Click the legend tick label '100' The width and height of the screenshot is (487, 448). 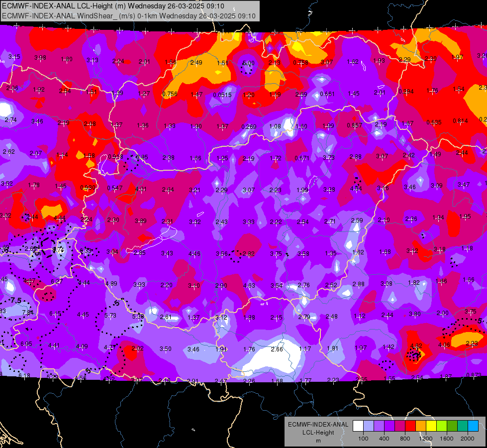[363, 439]
